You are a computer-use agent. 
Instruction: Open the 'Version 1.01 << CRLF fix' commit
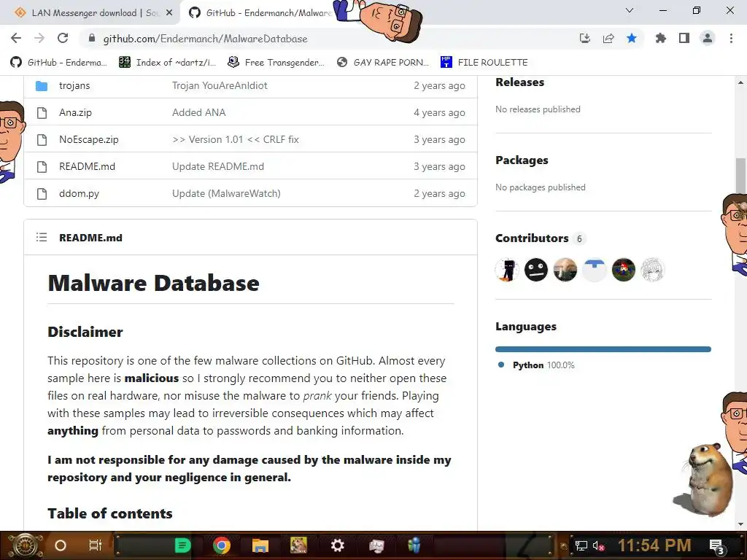(x=236, y=139)
